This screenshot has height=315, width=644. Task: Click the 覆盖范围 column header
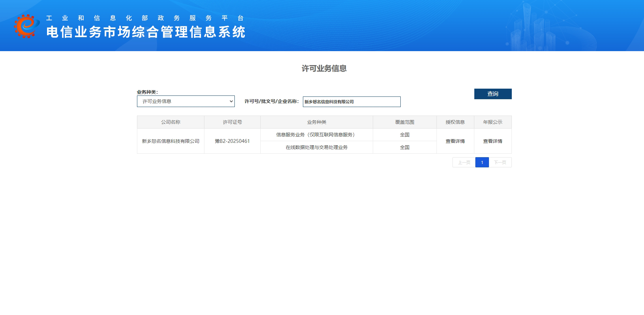click(404, 122)
